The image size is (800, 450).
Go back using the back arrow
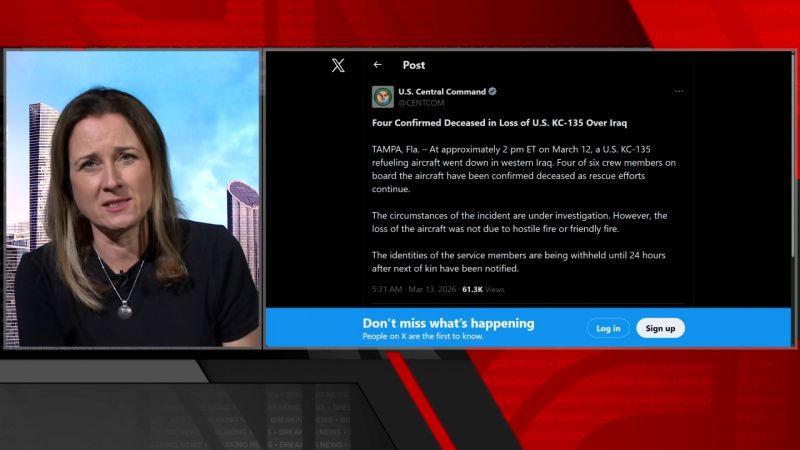pyautogui.click(x=378, y=65)
